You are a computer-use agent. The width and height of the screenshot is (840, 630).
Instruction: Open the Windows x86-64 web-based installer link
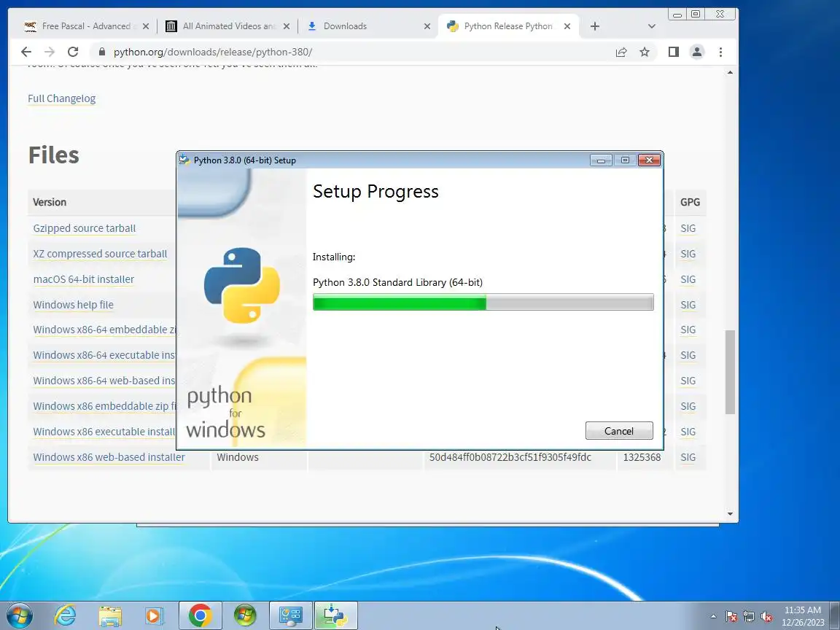pyautogui.click(x=104, y=381)
